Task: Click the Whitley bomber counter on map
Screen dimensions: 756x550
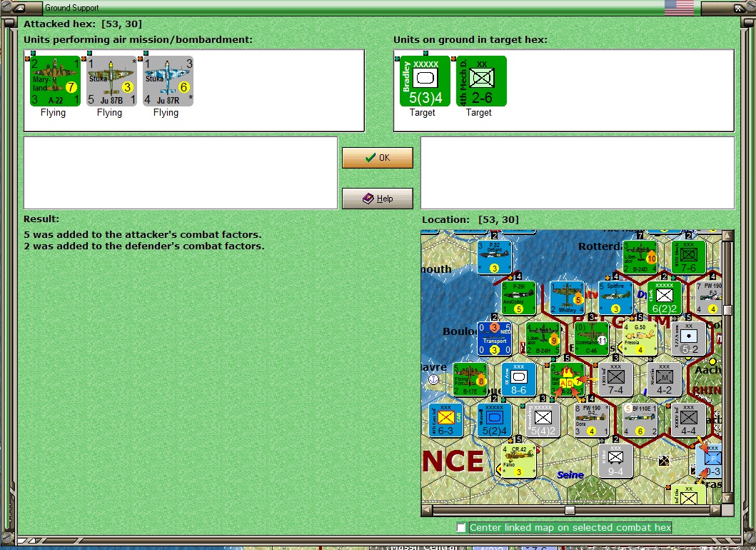Action: coord(567,298)
